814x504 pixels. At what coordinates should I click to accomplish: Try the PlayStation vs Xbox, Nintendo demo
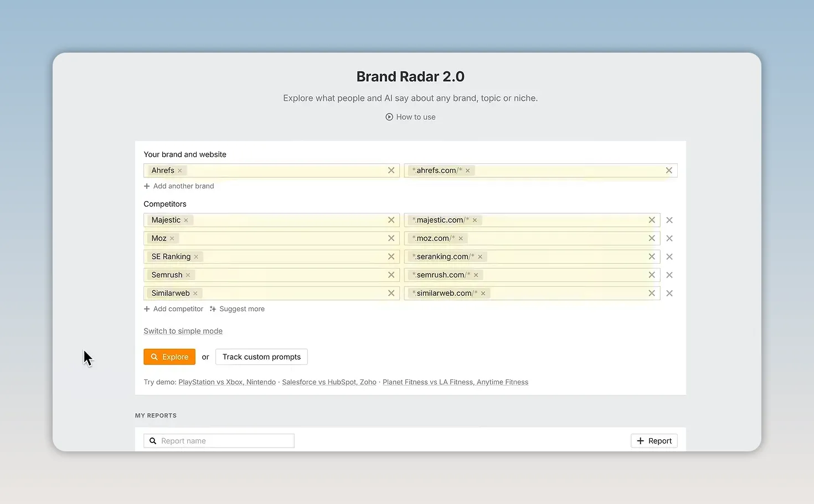click(x=227, y=382)
